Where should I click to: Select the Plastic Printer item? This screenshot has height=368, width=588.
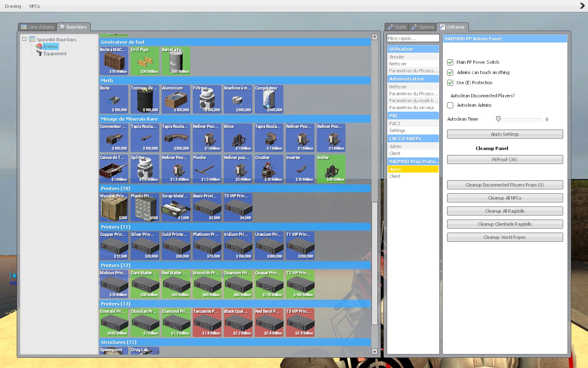(x=145, y=207)
